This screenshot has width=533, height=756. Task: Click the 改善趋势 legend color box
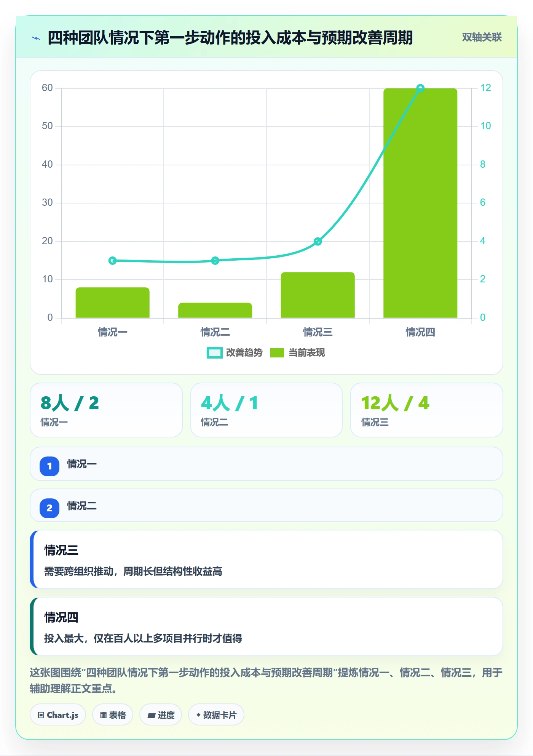pos(215,353)
